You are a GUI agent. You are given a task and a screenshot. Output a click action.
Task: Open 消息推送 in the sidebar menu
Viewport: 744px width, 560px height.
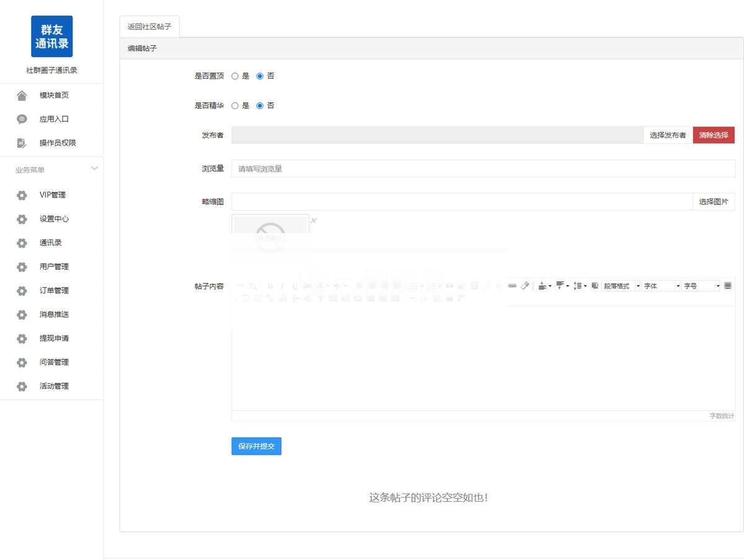click(x=53, y=314)
